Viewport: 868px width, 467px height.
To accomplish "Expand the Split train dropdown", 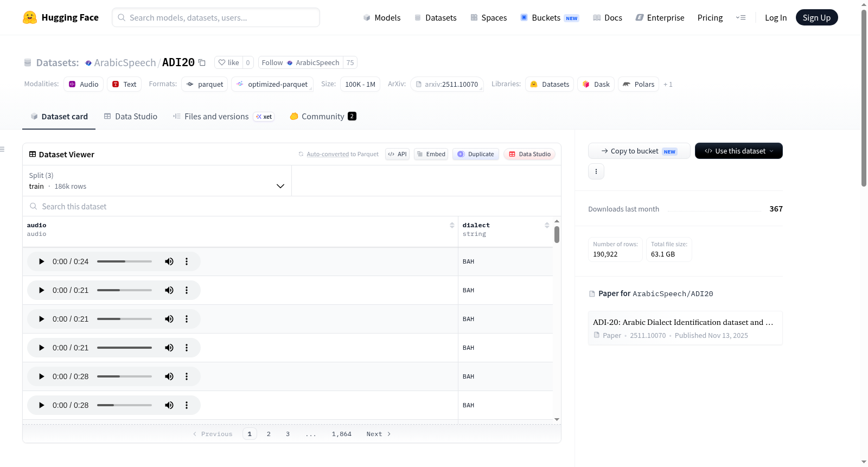I will [x=157, y=181].
